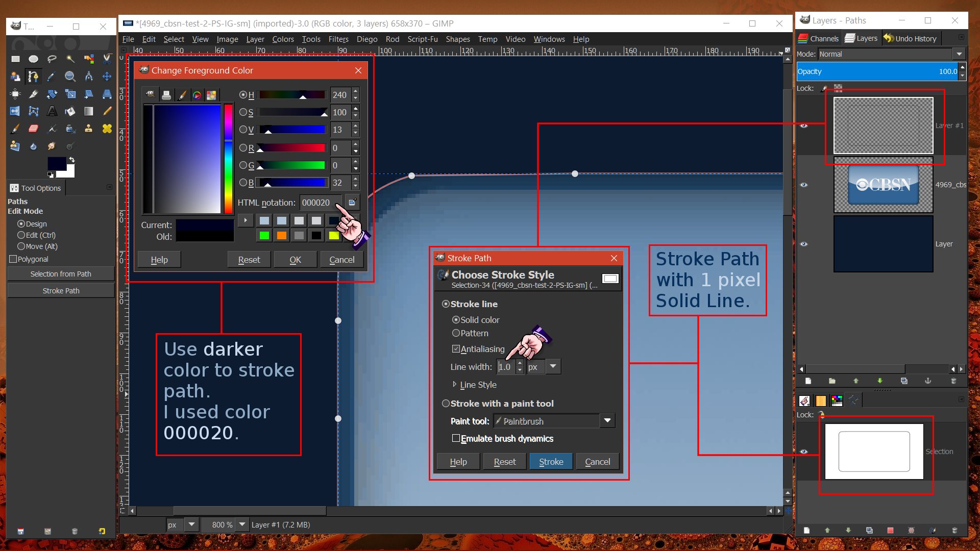Select the Measure compass tool

(89, 77)
